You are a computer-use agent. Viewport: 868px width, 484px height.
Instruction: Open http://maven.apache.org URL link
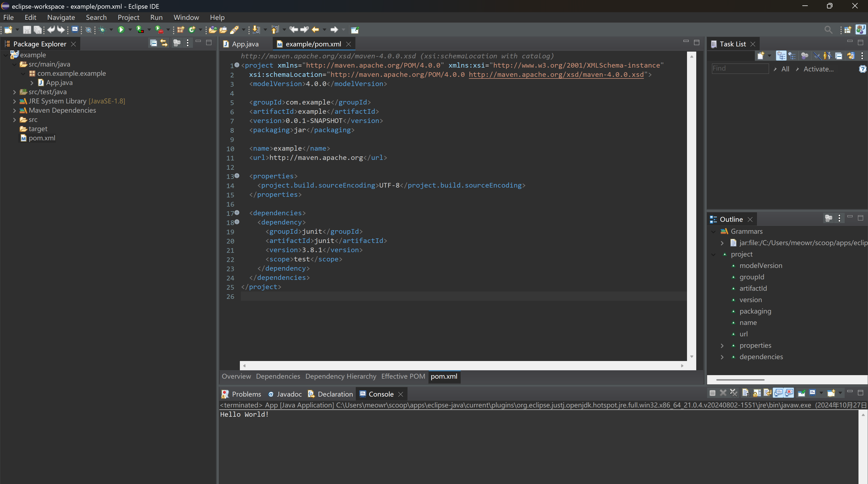tap(316, 157)
